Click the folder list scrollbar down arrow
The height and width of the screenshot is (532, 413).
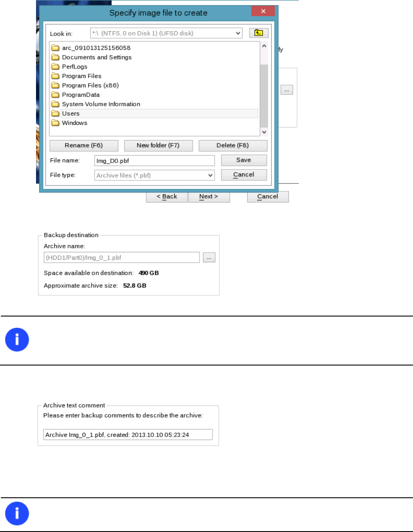pyautogui.click(x=264, y=132)
